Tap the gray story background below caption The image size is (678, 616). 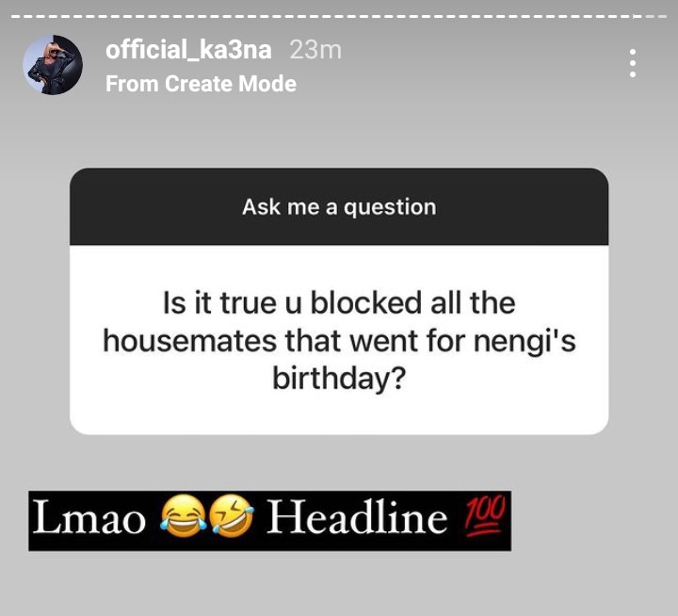coord(339,584)
